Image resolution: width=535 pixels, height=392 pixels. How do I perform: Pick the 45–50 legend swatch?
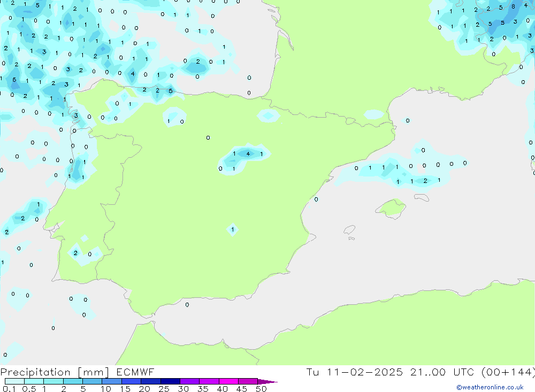(x=248, y=381)
